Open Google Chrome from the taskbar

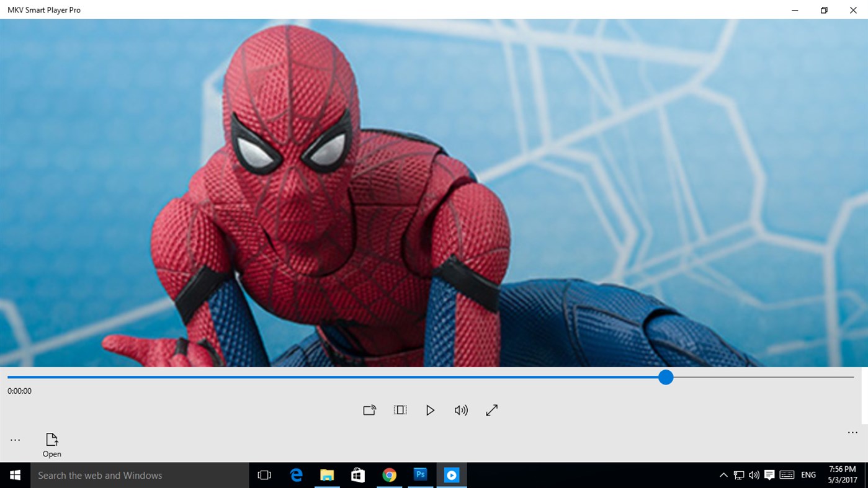(389, 474)
